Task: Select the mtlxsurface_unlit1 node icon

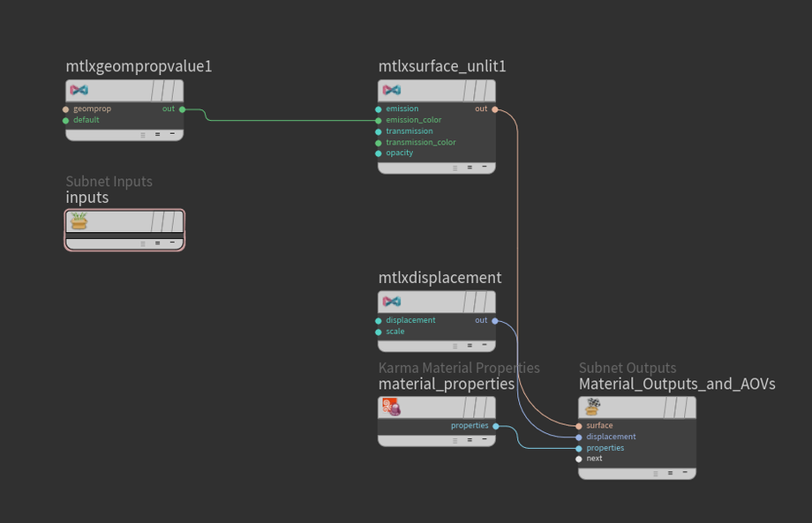Action: [392, 90]
